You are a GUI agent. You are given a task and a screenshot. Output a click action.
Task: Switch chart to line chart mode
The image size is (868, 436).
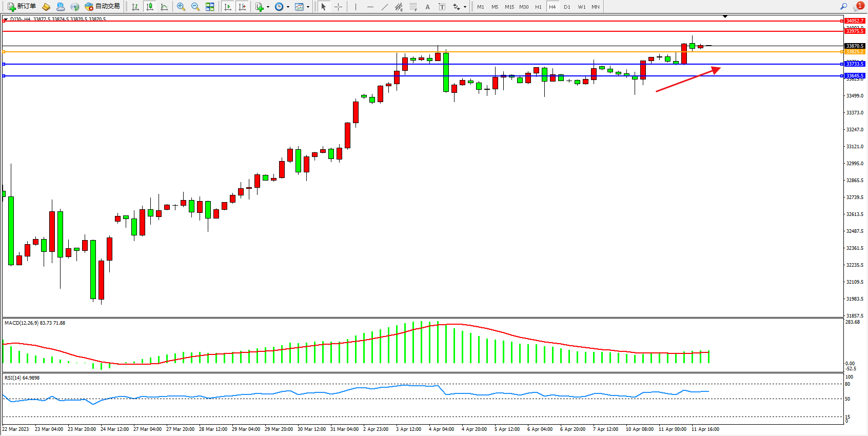[164, 7]
